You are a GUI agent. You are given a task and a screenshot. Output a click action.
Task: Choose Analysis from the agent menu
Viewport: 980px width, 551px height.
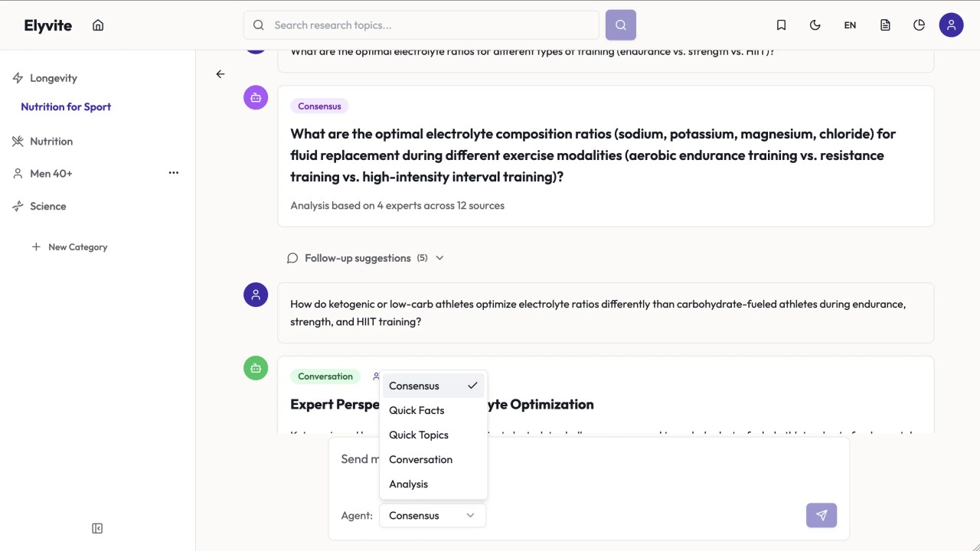433,484
